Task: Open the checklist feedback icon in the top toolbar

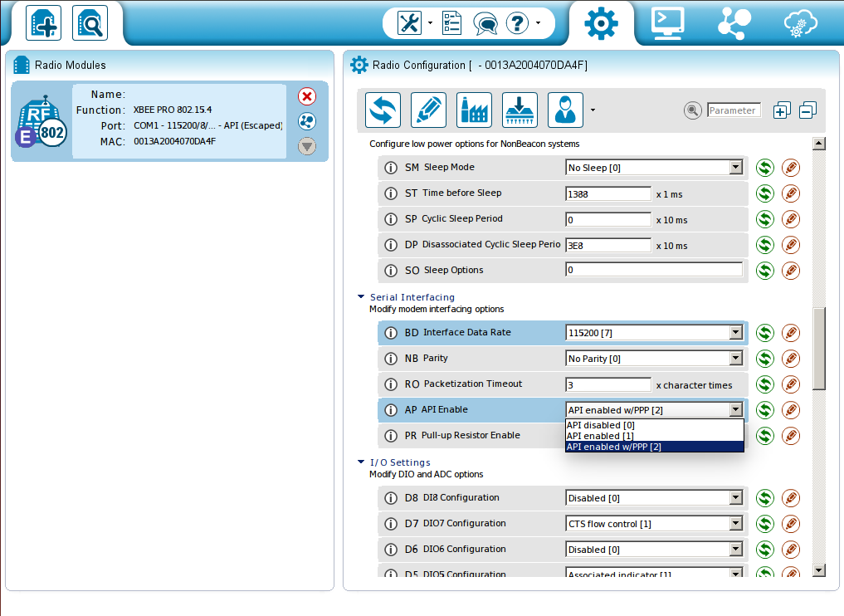Action: (451, 23)
